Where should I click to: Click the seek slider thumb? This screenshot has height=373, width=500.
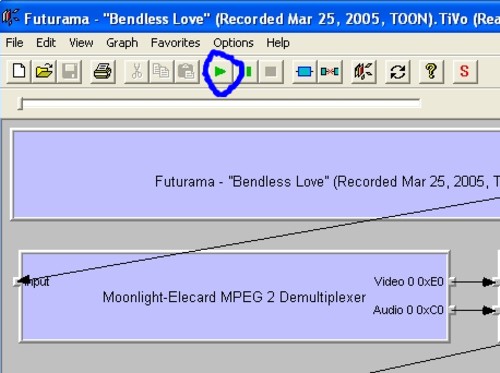coord(21,103)
